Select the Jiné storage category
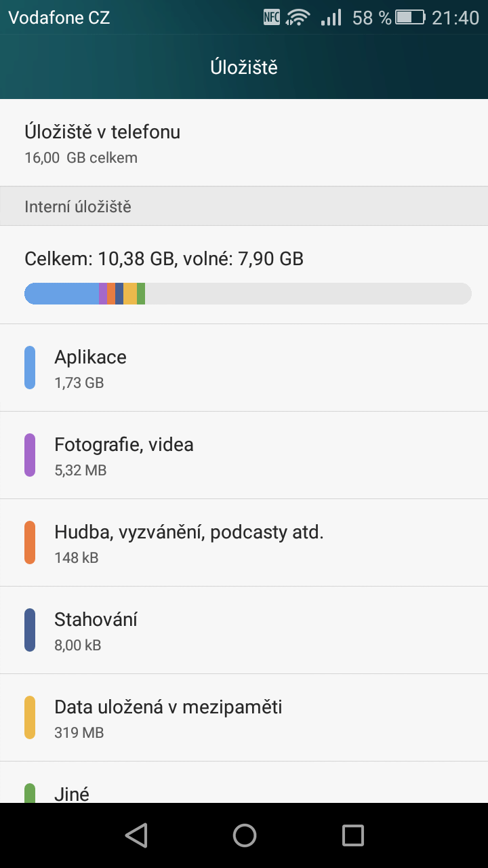 [244, 783]
